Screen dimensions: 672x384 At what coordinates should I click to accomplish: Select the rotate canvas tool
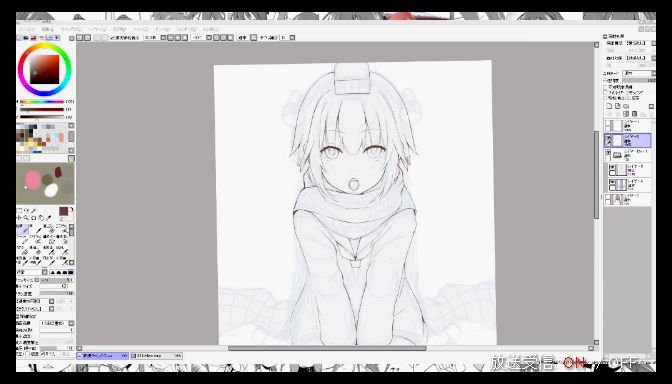click(34, 218)
